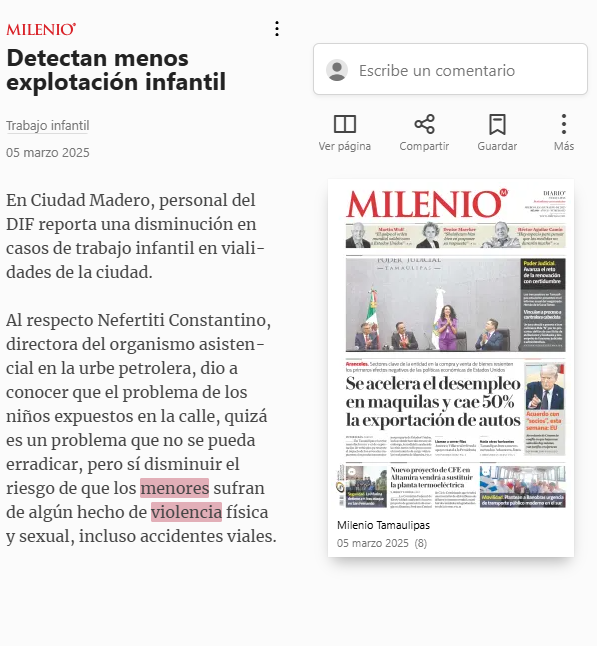Click the edition date 05 marzo 2025 (8)
Screen dimensions: 597x646
click(x=382, y=543)
